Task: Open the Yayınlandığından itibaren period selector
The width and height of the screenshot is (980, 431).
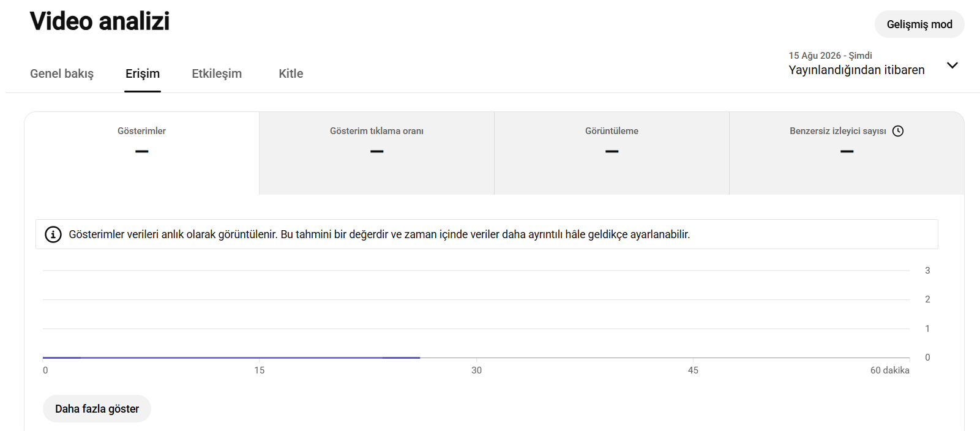Action: pos(873,63)
